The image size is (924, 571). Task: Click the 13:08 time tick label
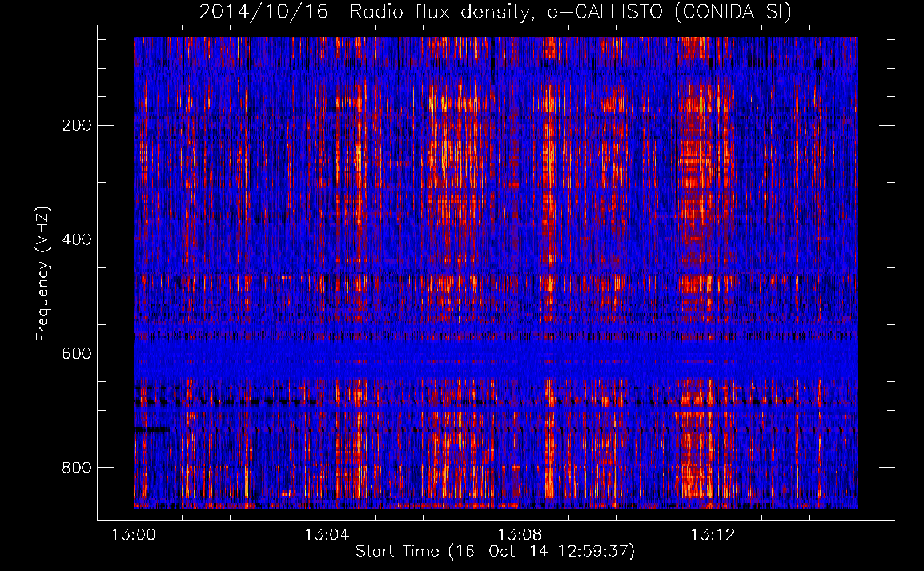520,534
